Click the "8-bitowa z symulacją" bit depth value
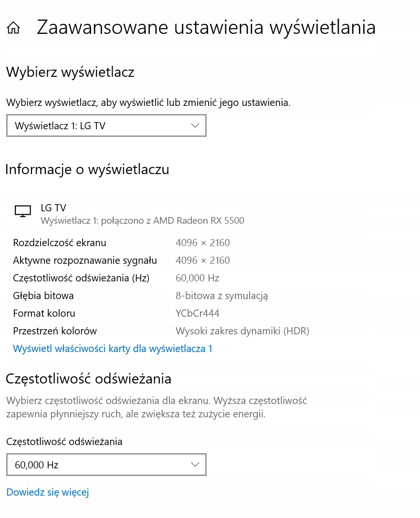This screenshot has width=420, height=518. click(221, 296)
